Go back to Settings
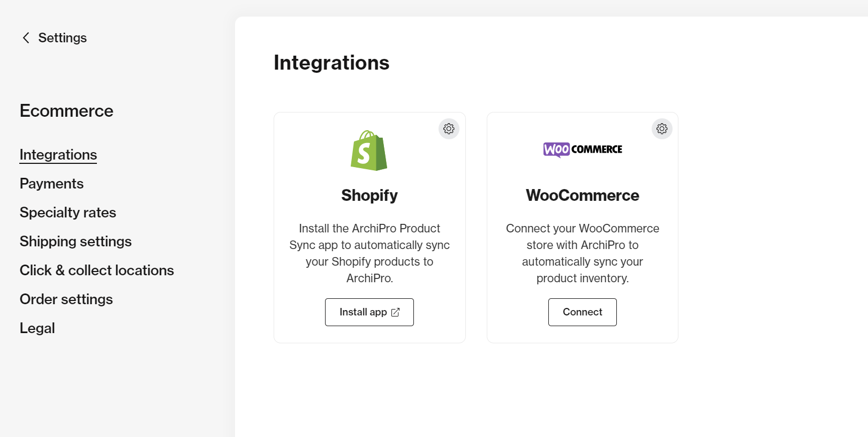 coord(62,37)
